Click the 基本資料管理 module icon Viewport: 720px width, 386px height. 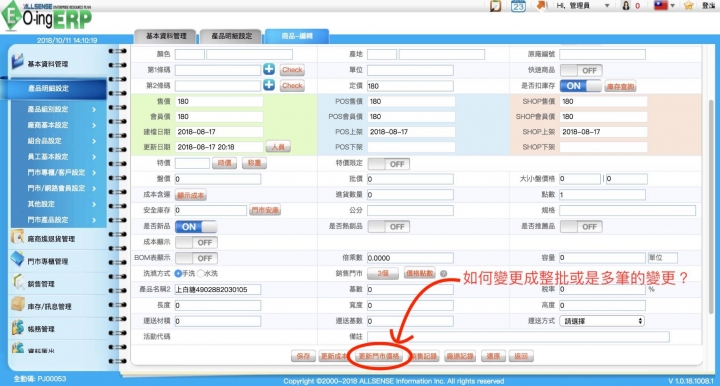pos(17,62)
